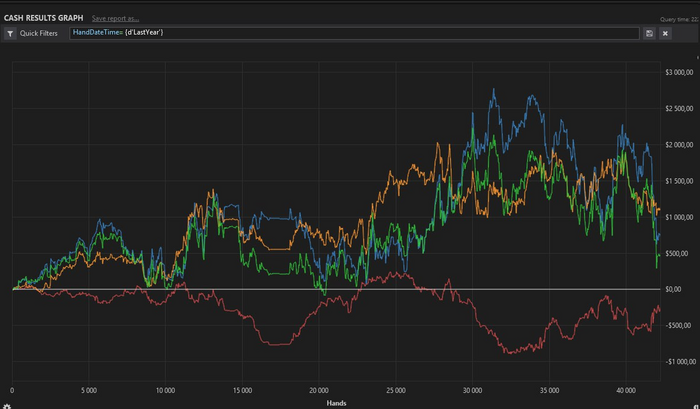Open the graph settings gear icon

(x=7, y=406)
